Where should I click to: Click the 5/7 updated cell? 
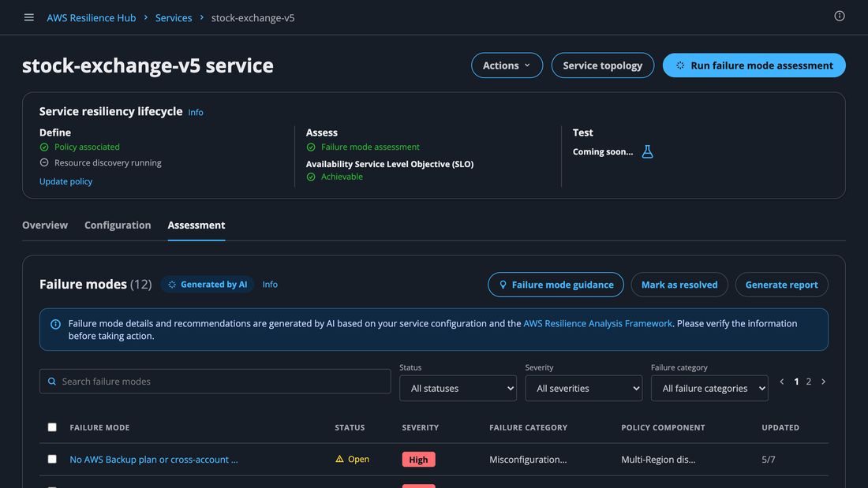[x=769, y=460]
